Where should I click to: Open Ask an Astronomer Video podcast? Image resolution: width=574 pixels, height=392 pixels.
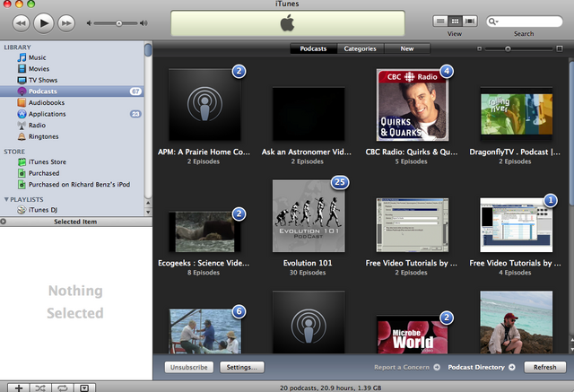(309, 114)
